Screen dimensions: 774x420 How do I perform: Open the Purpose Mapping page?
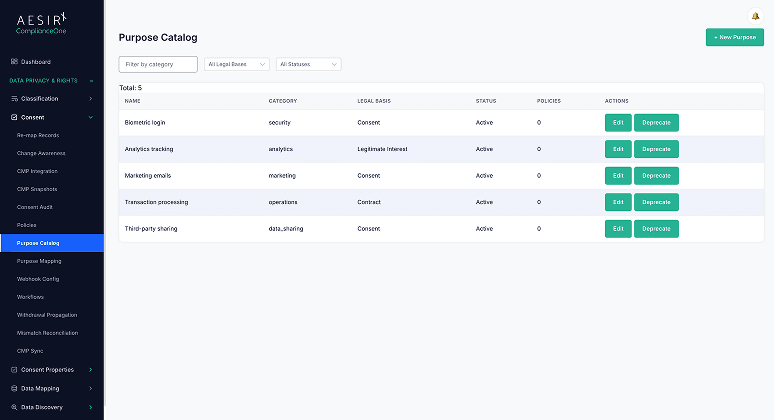39,261
